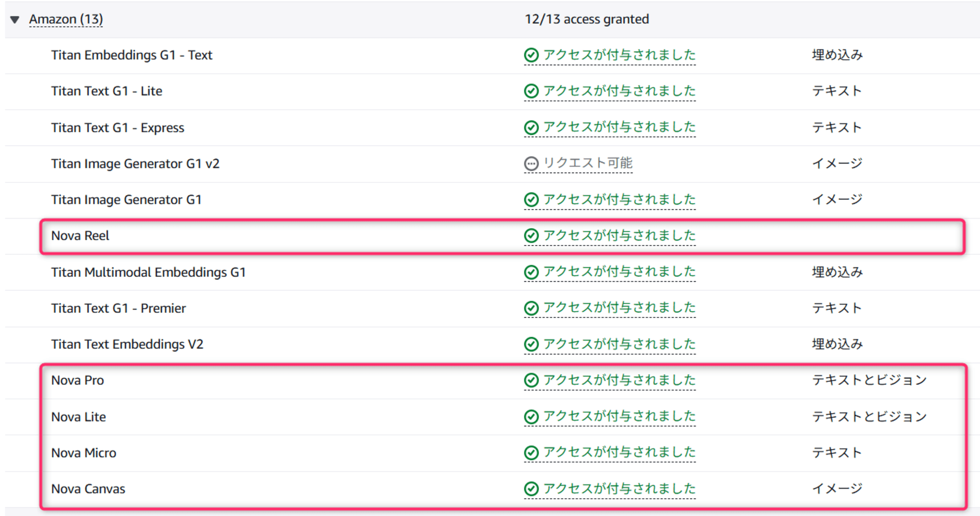Click green check icon for Nova Canvas
Image resolution: width=980 pixels, height=516 pixels.
[531, 489]
